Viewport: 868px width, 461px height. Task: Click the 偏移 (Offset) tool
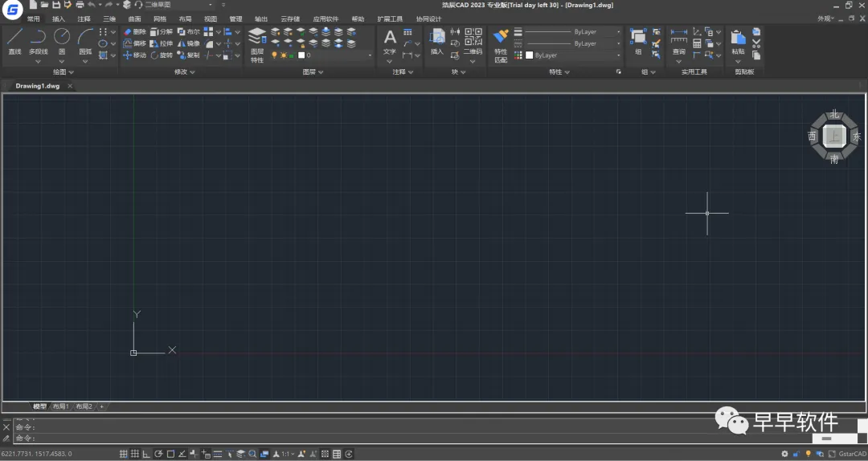134,43
